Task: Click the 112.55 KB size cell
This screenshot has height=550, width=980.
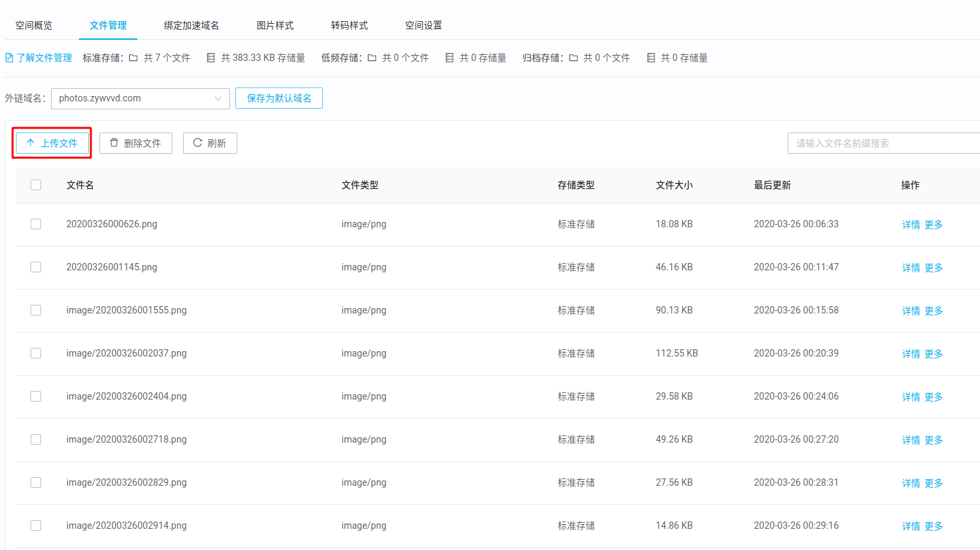Action: pyautogui.click(x=677, y=353)
